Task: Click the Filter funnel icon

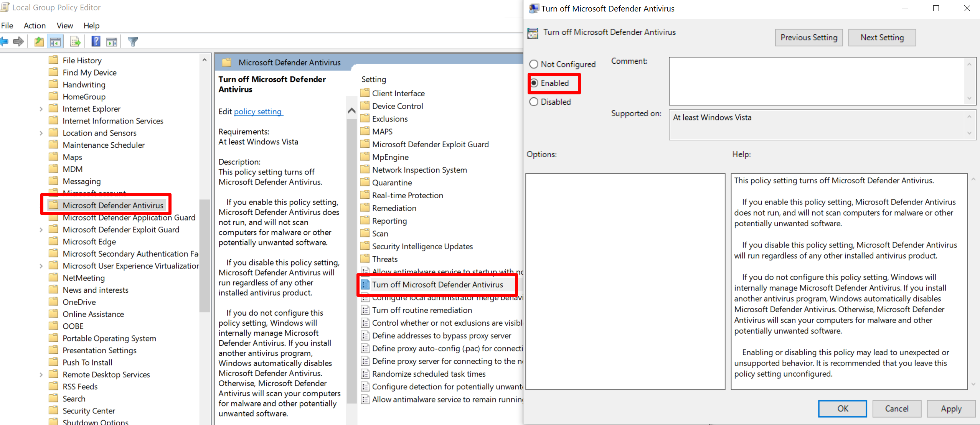Action: coord(133,41)
